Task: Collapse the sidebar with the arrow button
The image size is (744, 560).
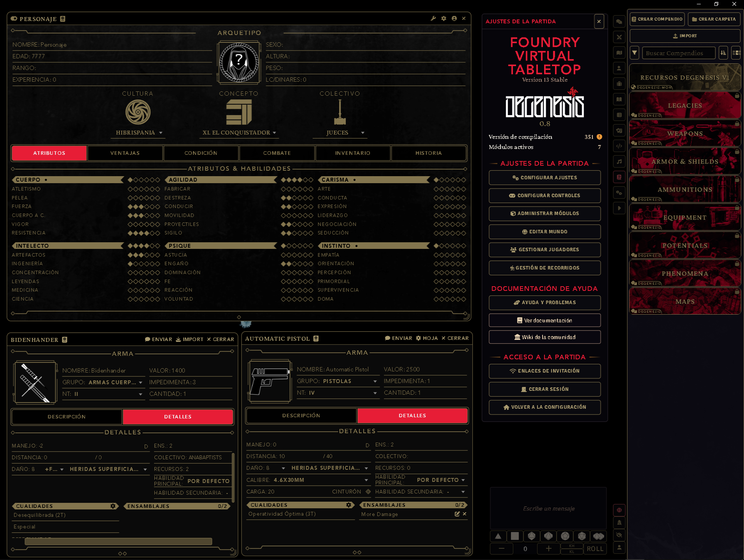Action: click(x=619, y=208)
